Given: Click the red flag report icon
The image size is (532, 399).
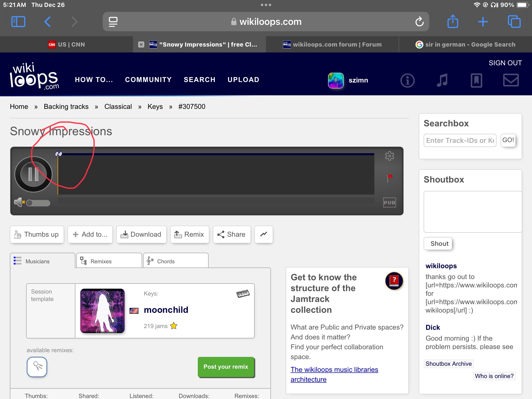Looking at the screenshot, I should [389, 178].
